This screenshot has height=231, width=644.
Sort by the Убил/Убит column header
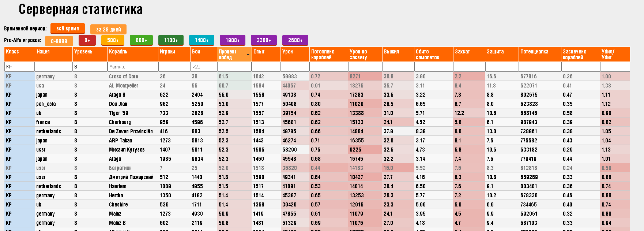point(615,54)
